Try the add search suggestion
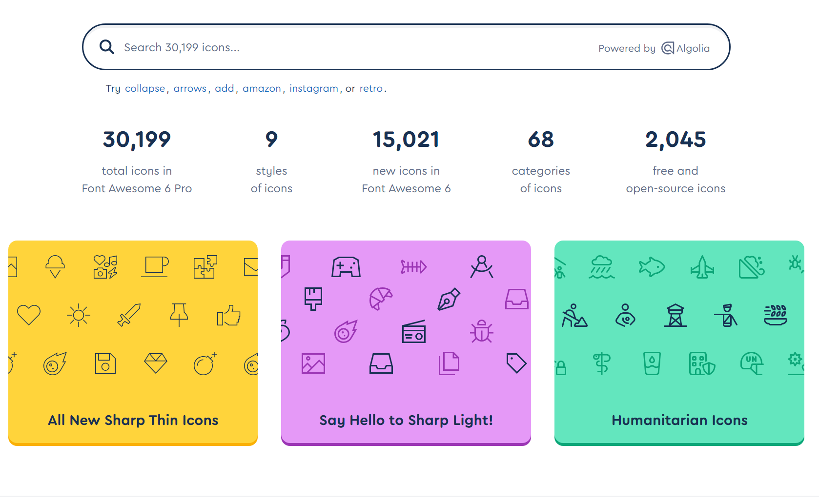819x504 pixels. tap(225, 88)
